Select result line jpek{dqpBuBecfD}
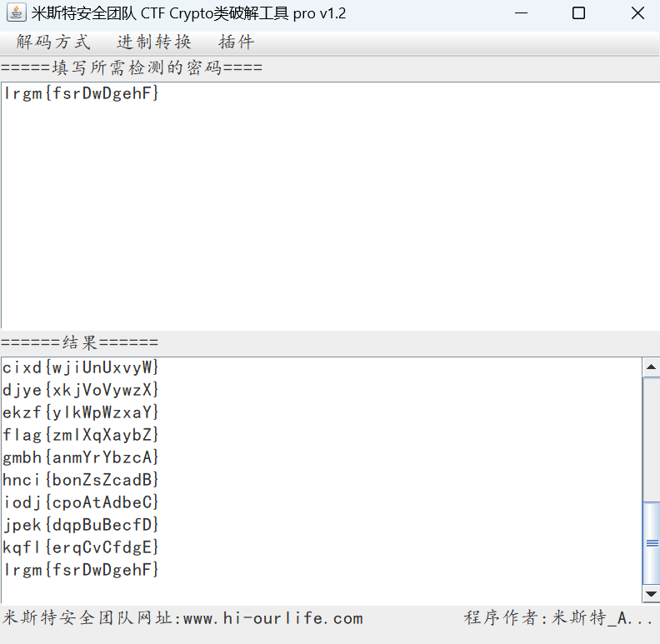Viewport: 660px width, 644px height. coord(80,525)
